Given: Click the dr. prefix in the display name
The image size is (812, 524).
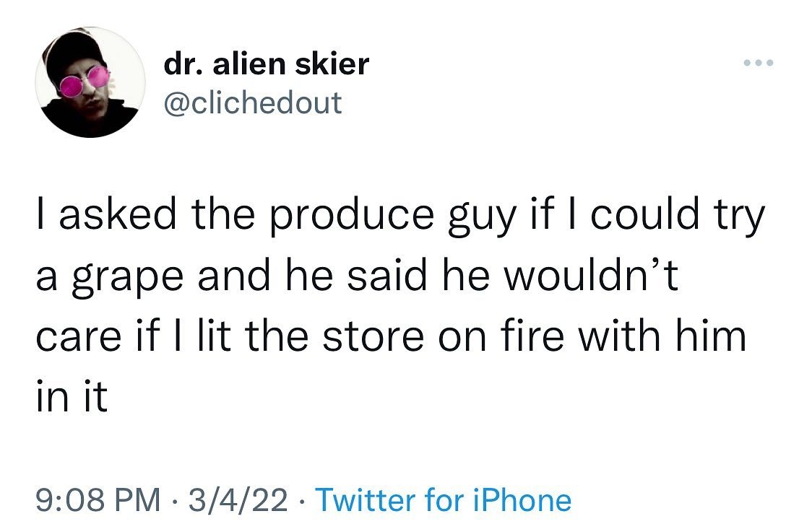Looking at the screenshot, I should tap(183, 64).
